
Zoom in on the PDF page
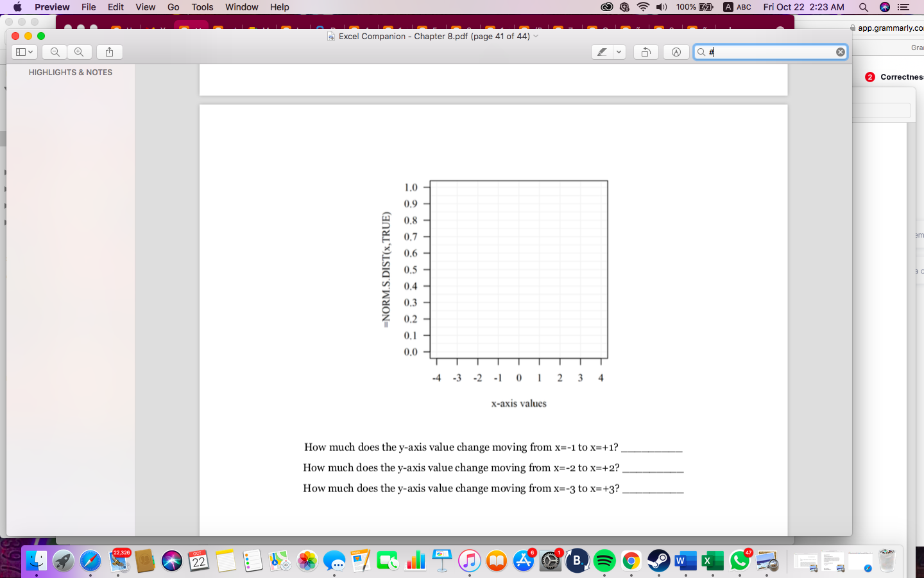pyautogui.click(x=80, y=52)
